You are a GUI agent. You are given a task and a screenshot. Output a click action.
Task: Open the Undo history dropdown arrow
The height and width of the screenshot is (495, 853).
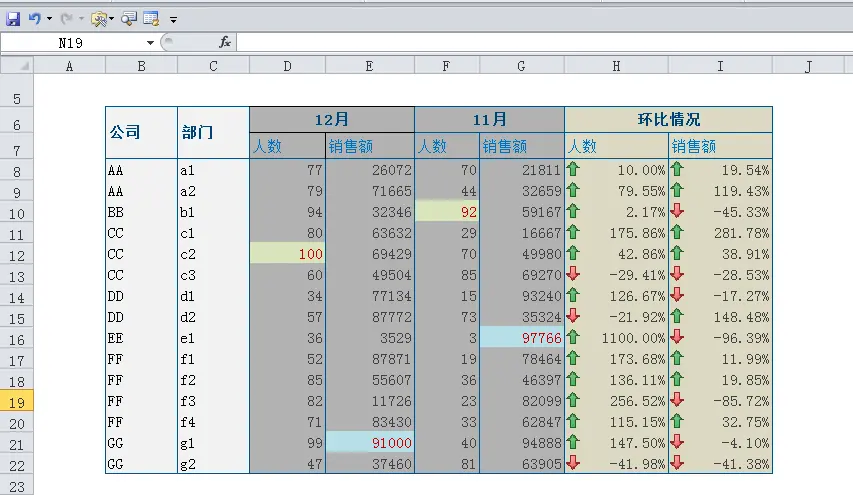pyautogui.click(x=49, y=19)
